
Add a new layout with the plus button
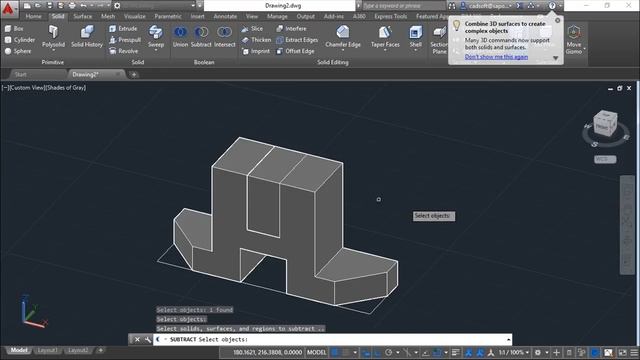pos(100,350)
